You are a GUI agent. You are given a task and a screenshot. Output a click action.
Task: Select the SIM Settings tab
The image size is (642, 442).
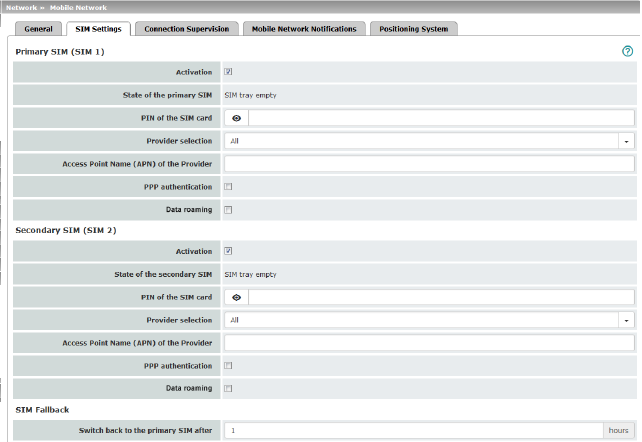coord(98,29)
